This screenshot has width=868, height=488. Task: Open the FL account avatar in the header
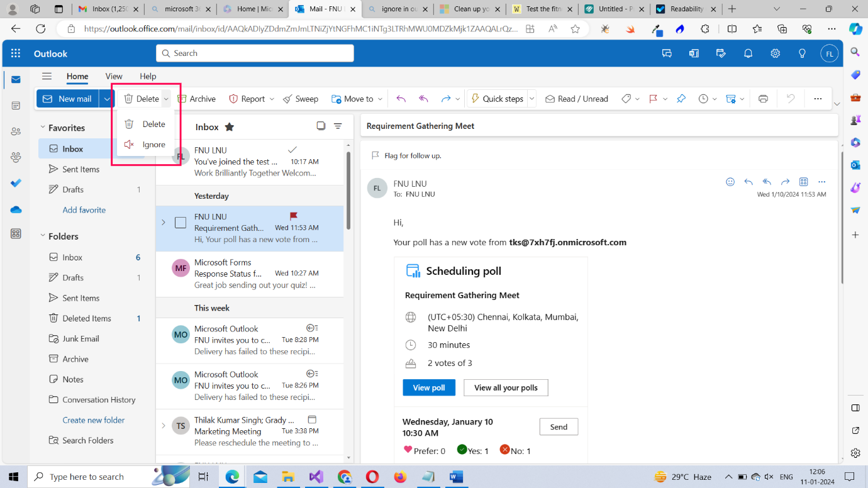[830, 53]
